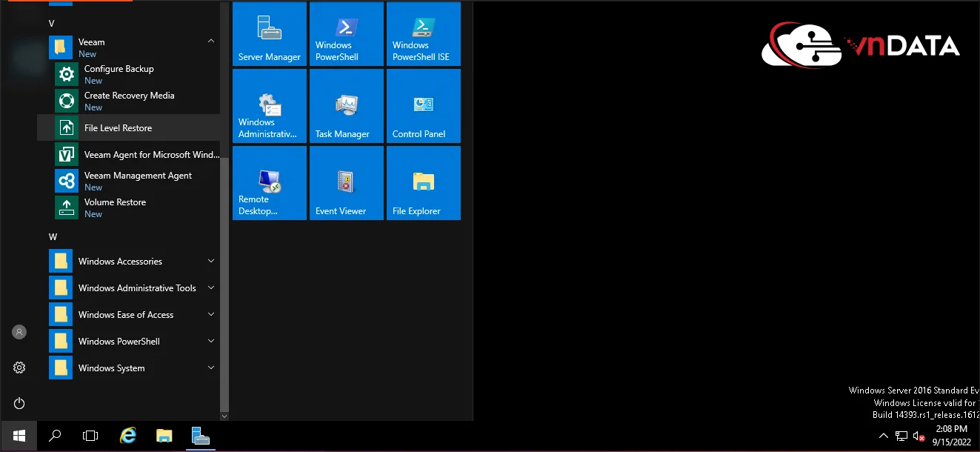This screenshot has width=980, height=452.
Task: Click the Windows Start button
Action: [x=19, y=436]
